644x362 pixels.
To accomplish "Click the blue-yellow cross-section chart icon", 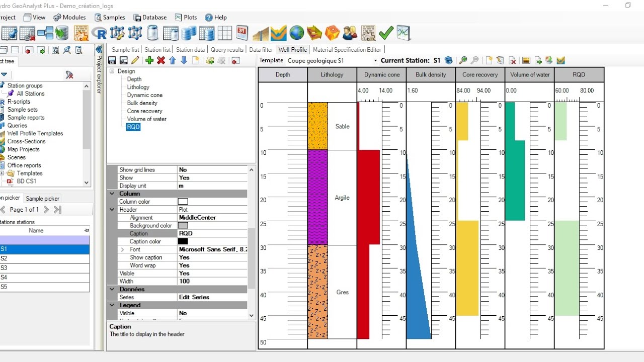I will point(278,33).
